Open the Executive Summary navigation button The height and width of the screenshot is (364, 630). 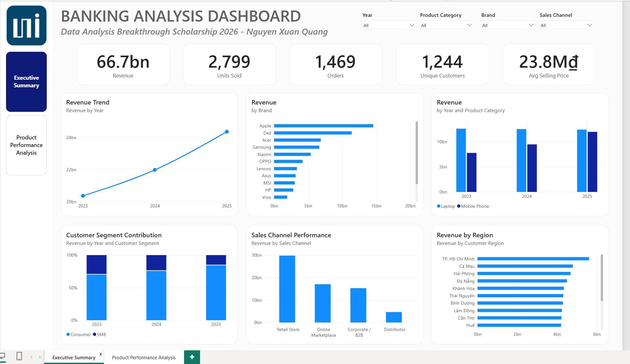click(26, 82)
